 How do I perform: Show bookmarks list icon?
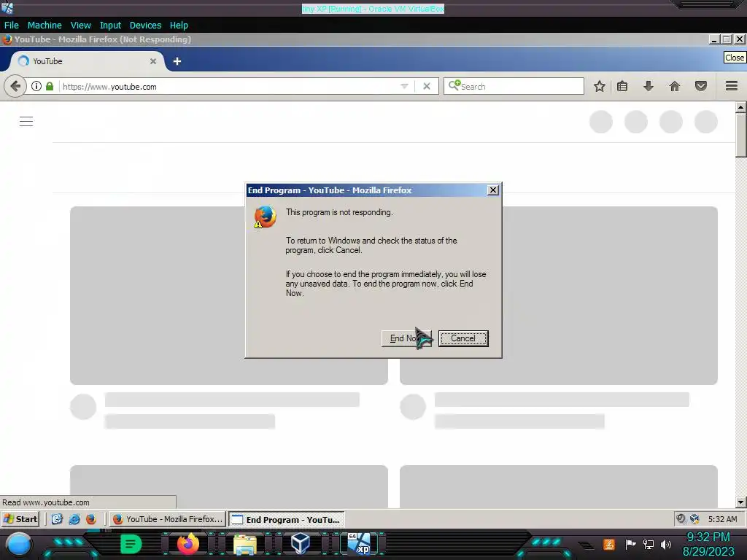[622, 86]
